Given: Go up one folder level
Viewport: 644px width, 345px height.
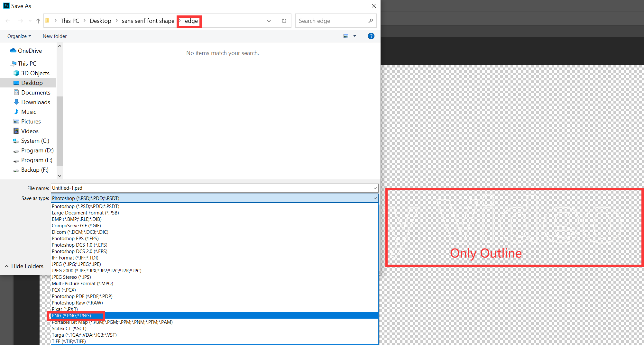Looking at the screenshot, I should (38, 21).
